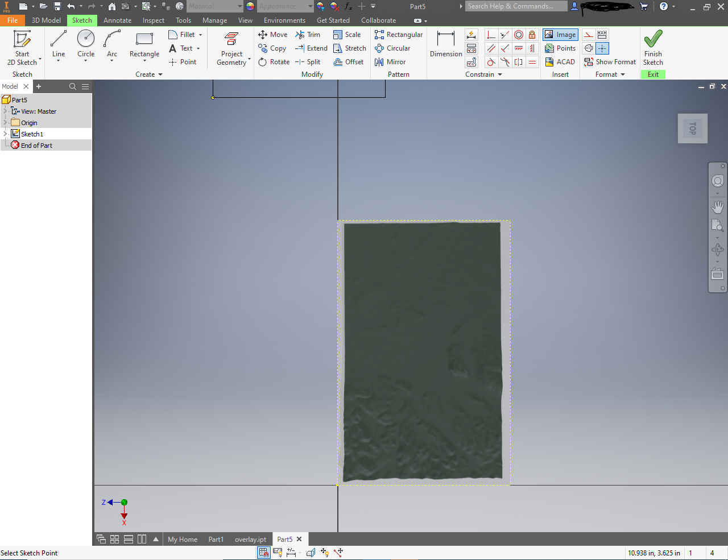Toggle Center Point format button

[602, 48]
